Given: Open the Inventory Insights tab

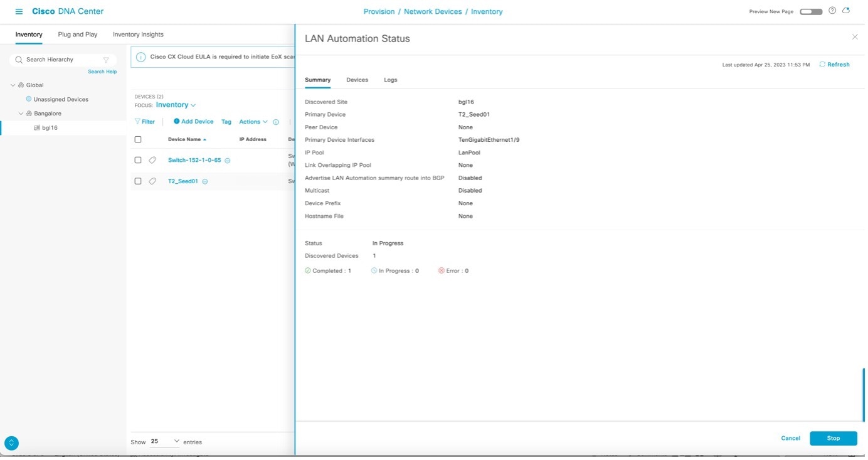Looking at the screenshot, I should [x=138, y=35].
